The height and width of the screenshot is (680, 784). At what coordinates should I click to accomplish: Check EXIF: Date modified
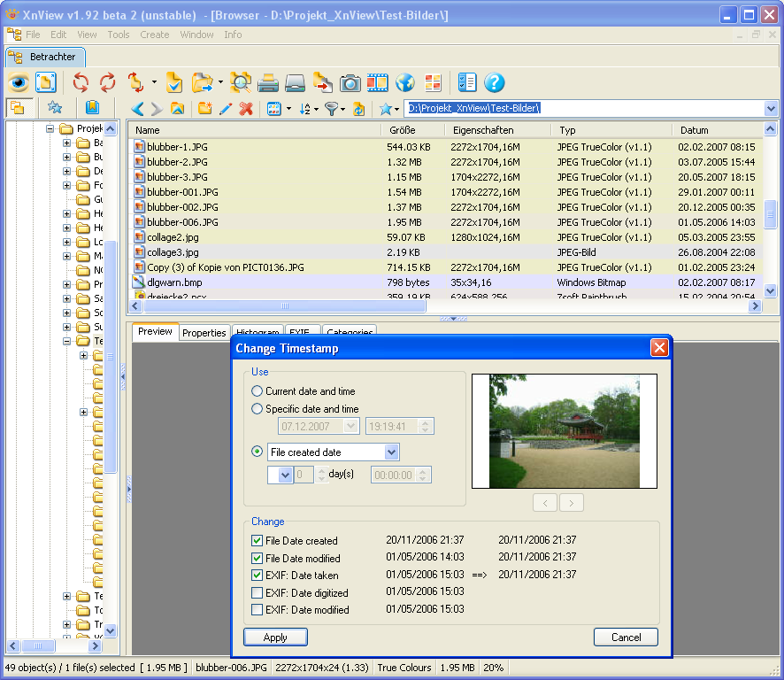[x=257, y=609]
